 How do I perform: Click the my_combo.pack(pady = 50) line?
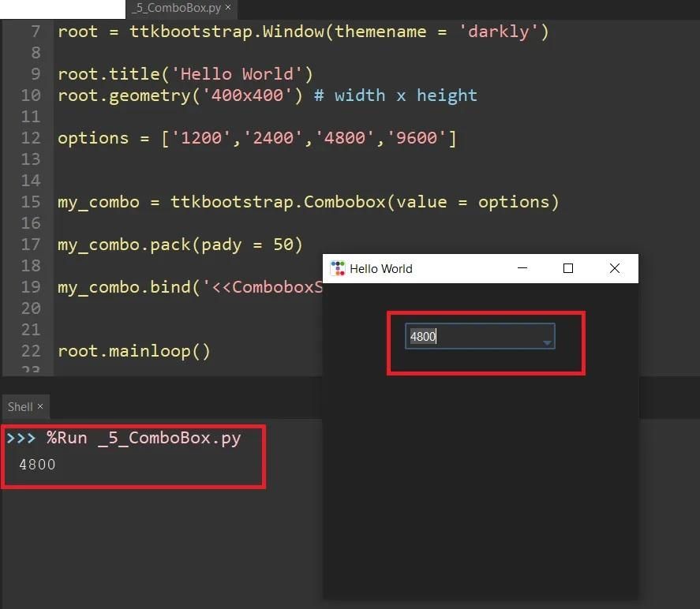[x=180, y=245]
